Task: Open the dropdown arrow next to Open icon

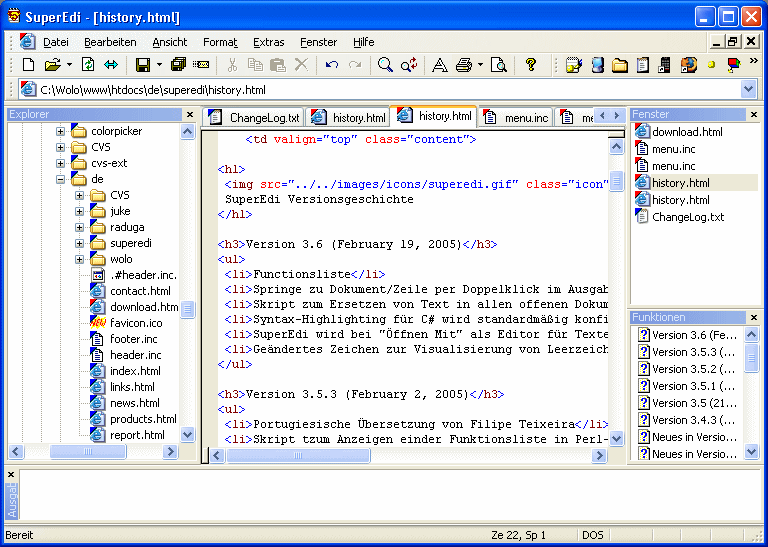Action: pos(69,65)
